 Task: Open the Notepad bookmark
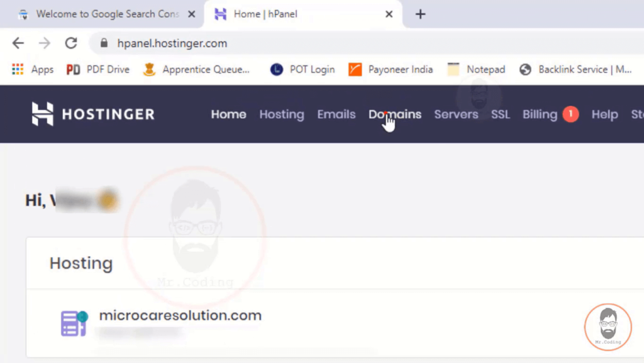[x=477, y=69]
